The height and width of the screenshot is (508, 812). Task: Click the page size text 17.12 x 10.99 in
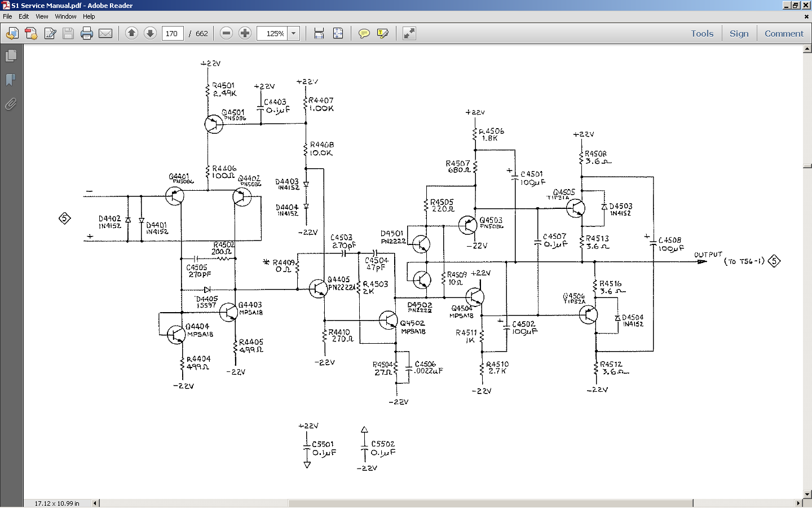(57, 503)
